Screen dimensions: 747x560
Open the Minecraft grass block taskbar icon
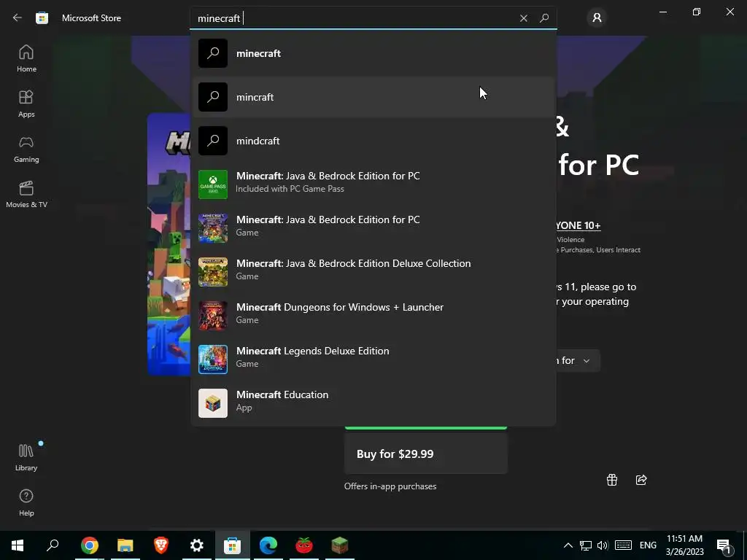tap(340, 545)
